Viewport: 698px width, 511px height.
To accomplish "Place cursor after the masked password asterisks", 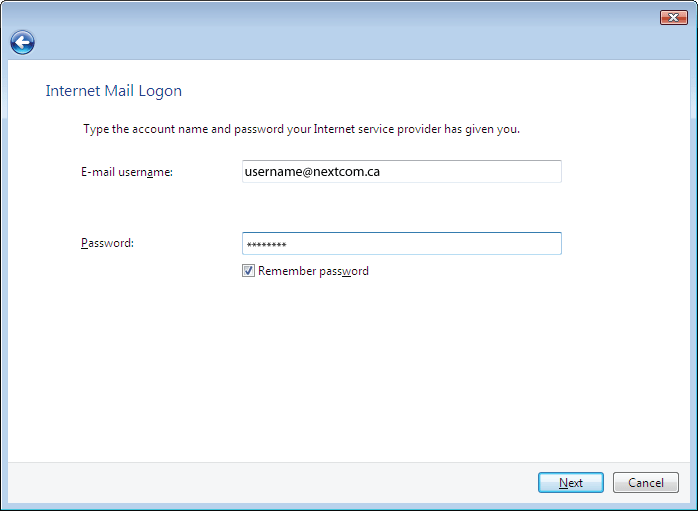I will point(288,244).
